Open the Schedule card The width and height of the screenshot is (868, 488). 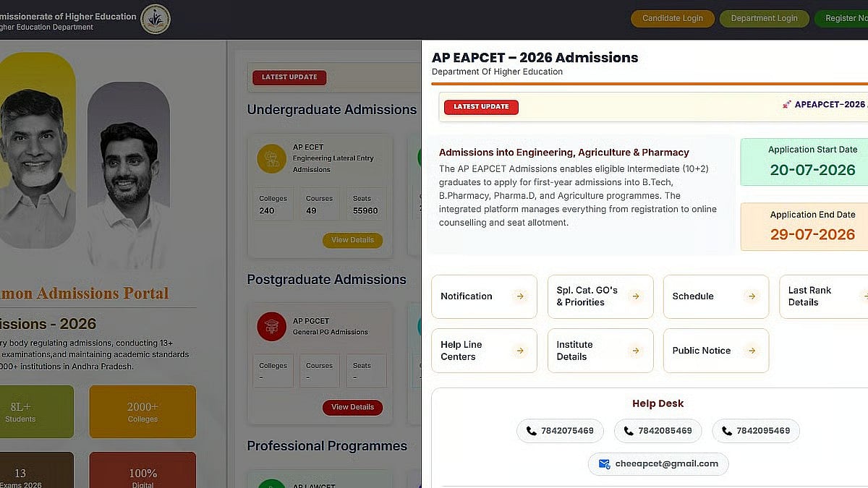pyautogui.click(x=716, y=296)
